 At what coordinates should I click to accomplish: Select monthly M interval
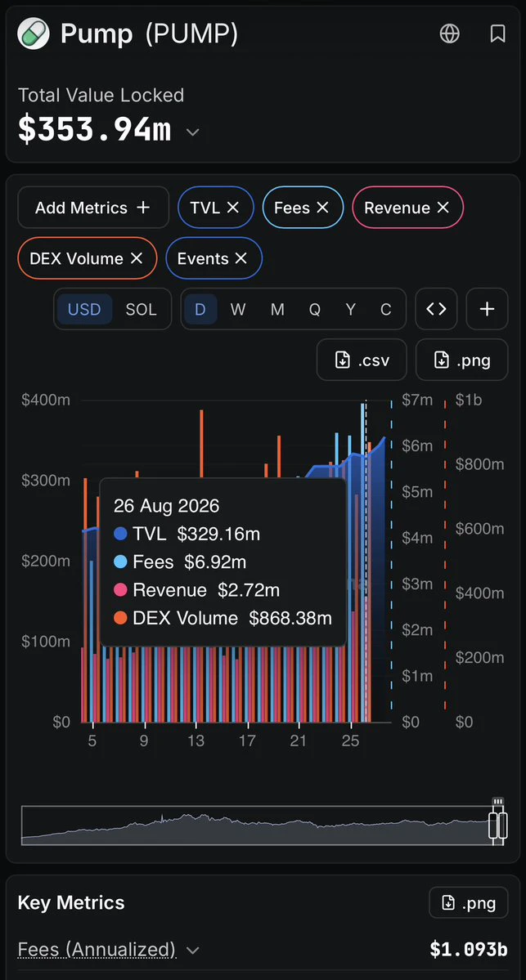click(x=277, y=309)
